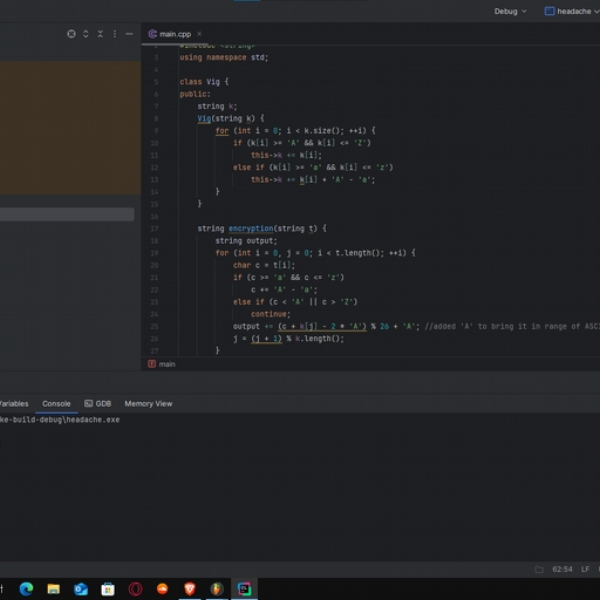Screen dimensions: 600x600
Task: Collapse all items in the project panel
Action: tap(100, 34)
